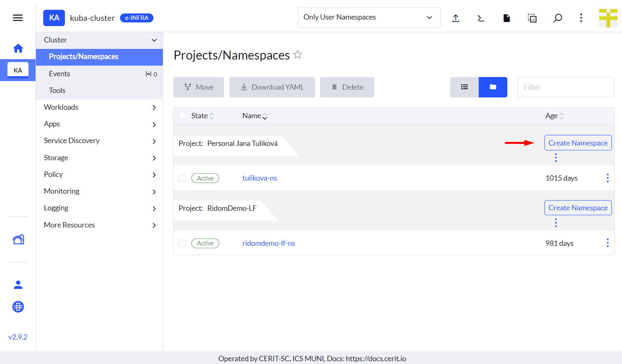This screenshot has height=364, width=622.
Task: Select Tools in the Cluster menu
Action: click(x=57, y=90)
